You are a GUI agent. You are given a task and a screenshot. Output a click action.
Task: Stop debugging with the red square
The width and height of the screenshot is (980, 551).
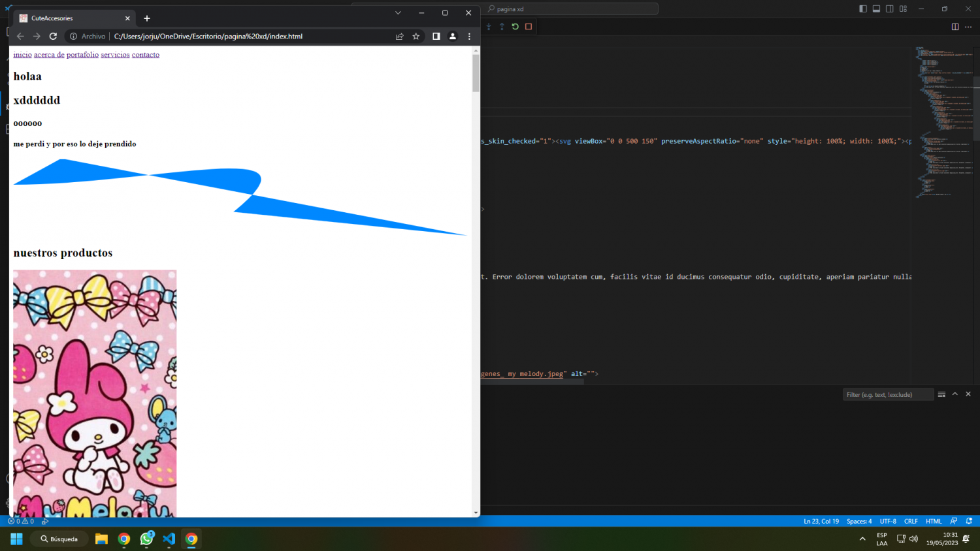pyautogui.click(x=529, y=27)
